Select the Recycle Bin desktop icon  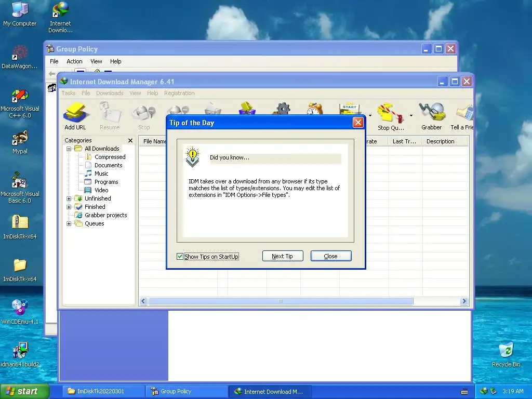(506, 354)
